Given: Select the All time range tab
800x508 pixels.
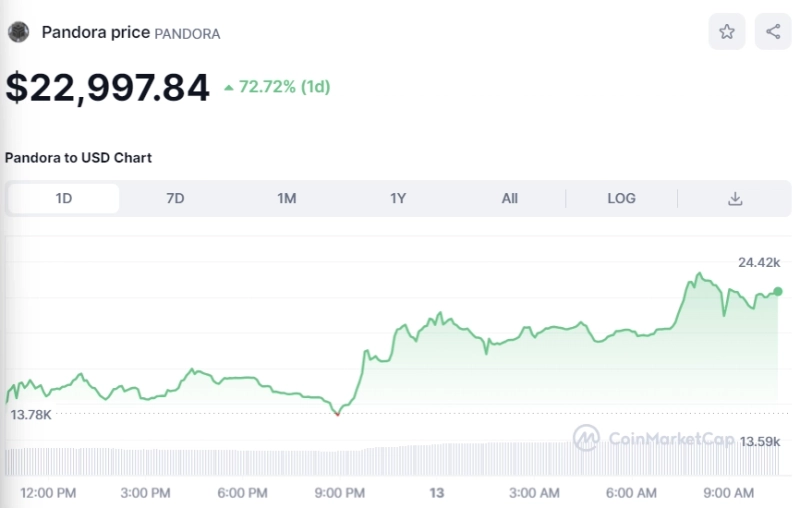Looking at the screenshot, I should tap(510, 198).
